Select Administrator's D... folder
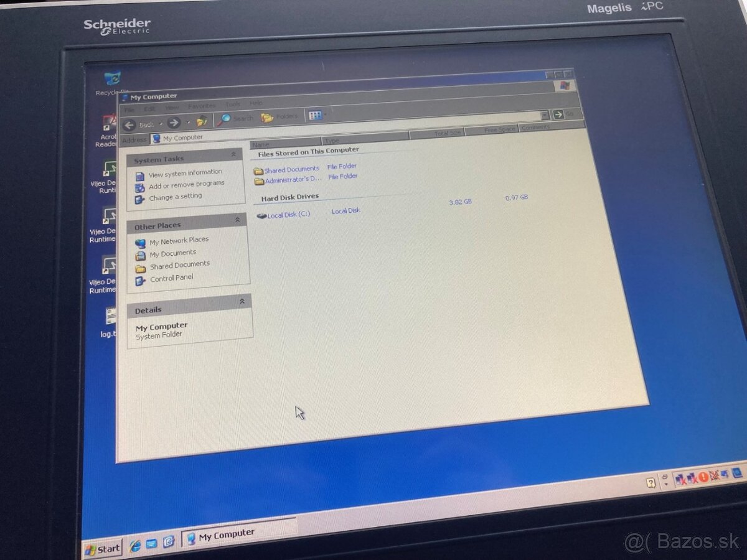The width and height of the screenshot is (747, 560). click(288, 180)
